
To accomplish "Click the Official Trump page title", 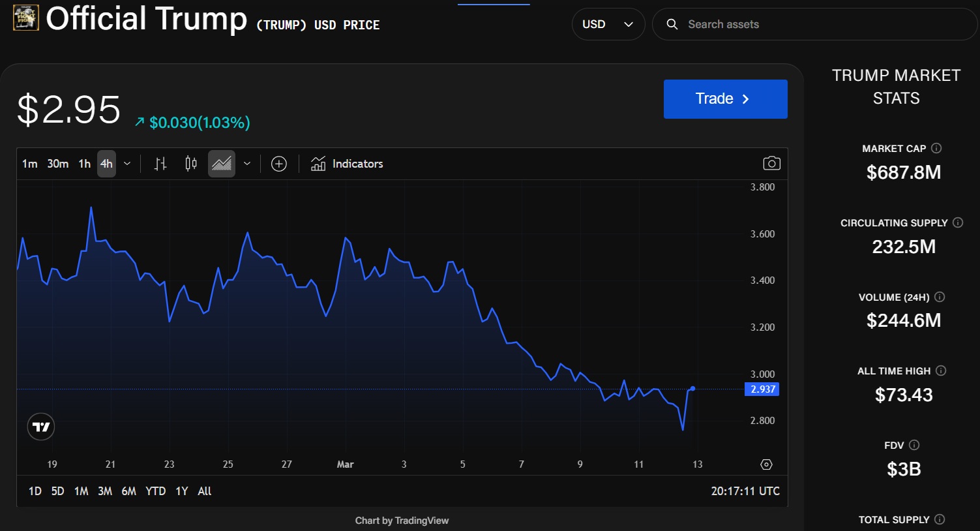I will coord(147,18).
